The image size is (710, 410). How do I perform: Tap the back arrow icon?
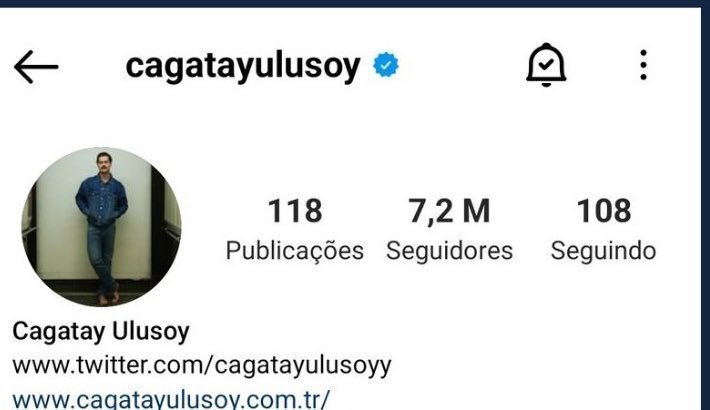point(36,67)
